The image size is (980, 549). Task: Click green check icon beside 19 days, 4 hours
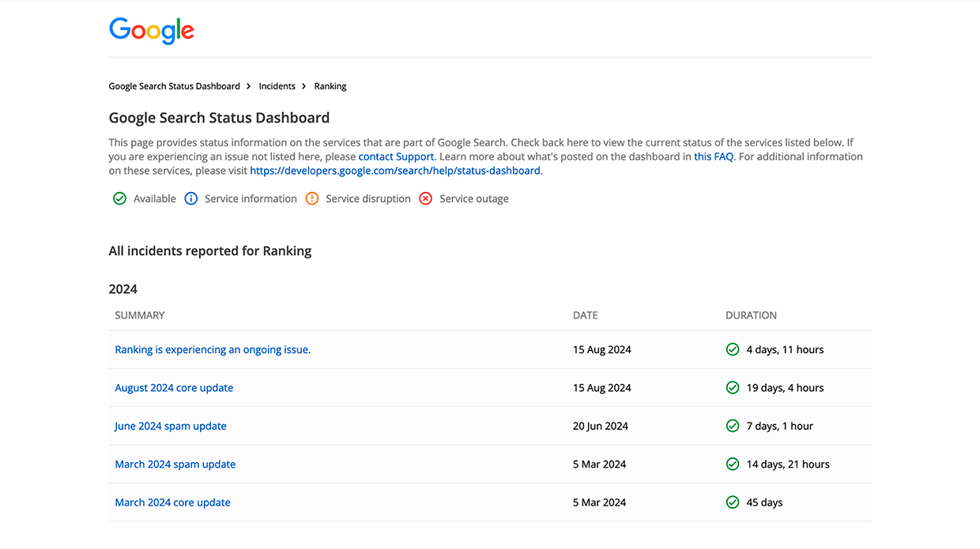tap(733, 388)
